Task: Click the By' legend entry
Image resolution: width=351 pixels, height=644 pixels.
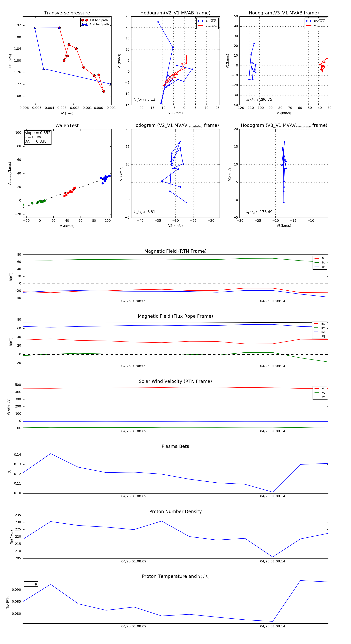Action: (320, 328)
